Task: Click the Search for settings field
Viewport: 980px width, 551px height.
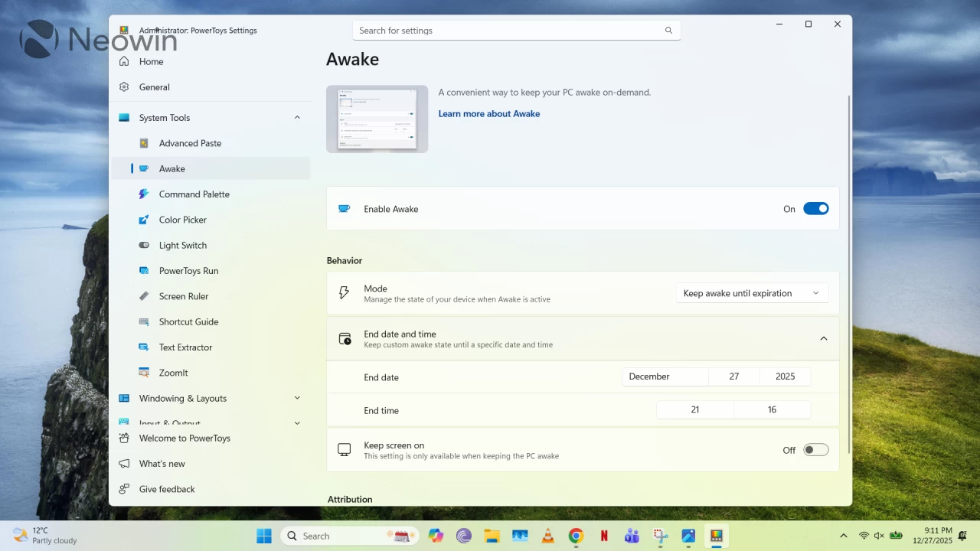Action: [x=517, y=31]
